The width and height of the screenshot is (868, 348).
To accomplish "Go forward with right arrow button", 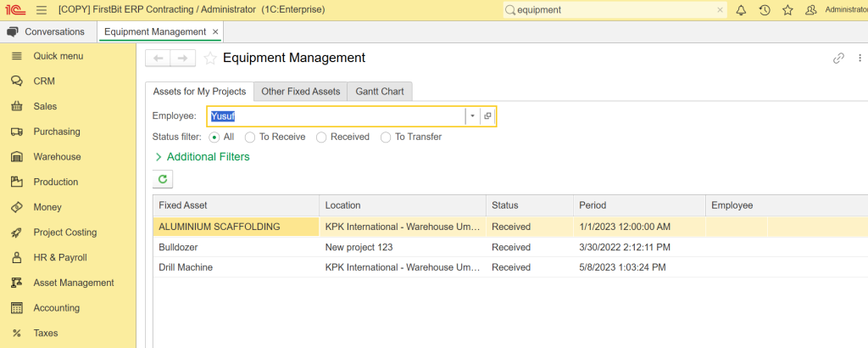I will tap(183, 59).
